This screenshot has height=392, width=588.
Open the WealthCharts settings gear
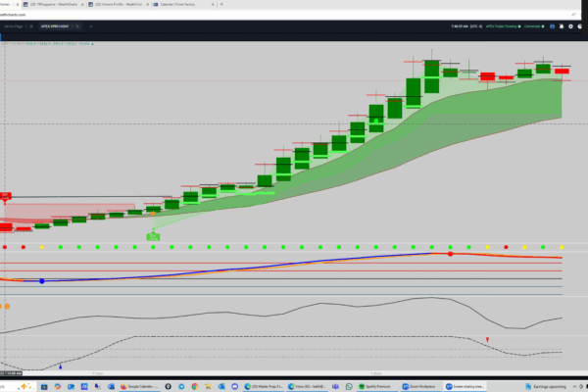pyautogui.click(x=570, y=26)
